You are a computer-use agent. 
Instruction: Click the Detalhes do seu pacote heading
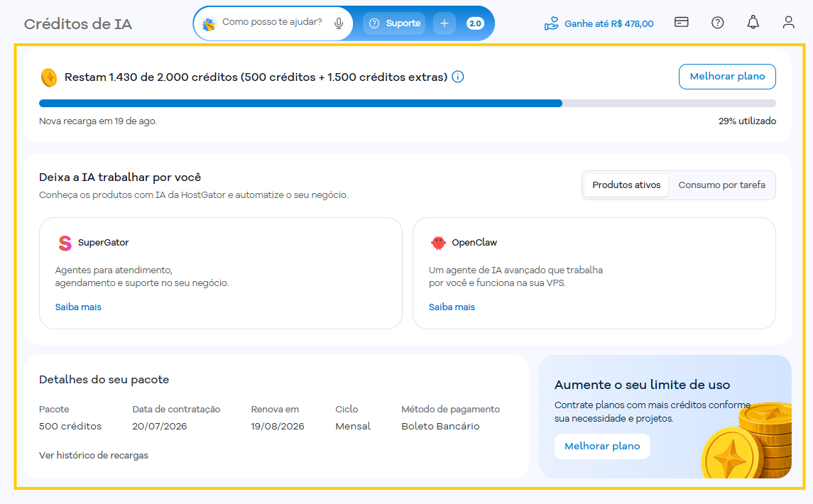(x=104, y=380)
